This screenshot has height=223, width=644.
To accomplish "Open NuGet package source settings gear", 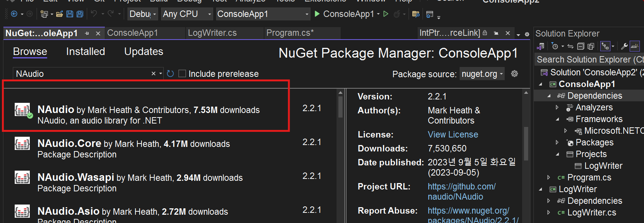I will (515, 73).
